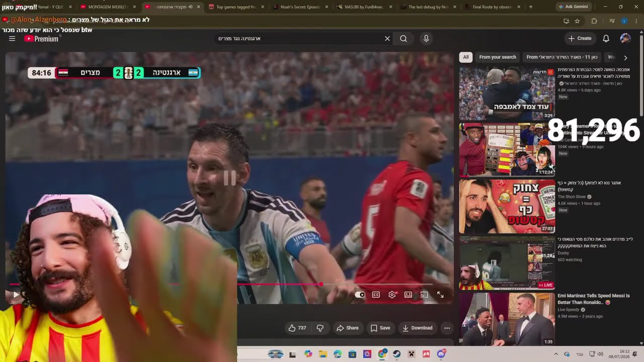Run search with the magnifier button
The width and height of the screenshot is (644, 362).
[404, 38]
